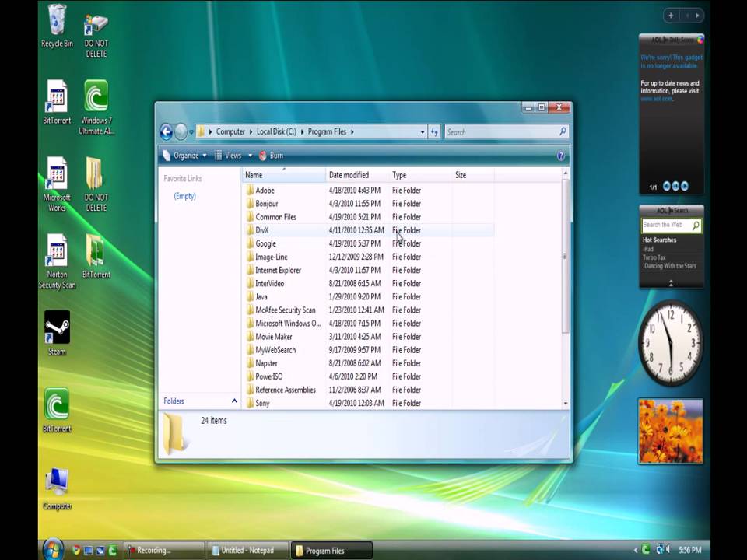Expand the Program Files breadcrumb arrow
747x560 pixels.
click(352, 132)
